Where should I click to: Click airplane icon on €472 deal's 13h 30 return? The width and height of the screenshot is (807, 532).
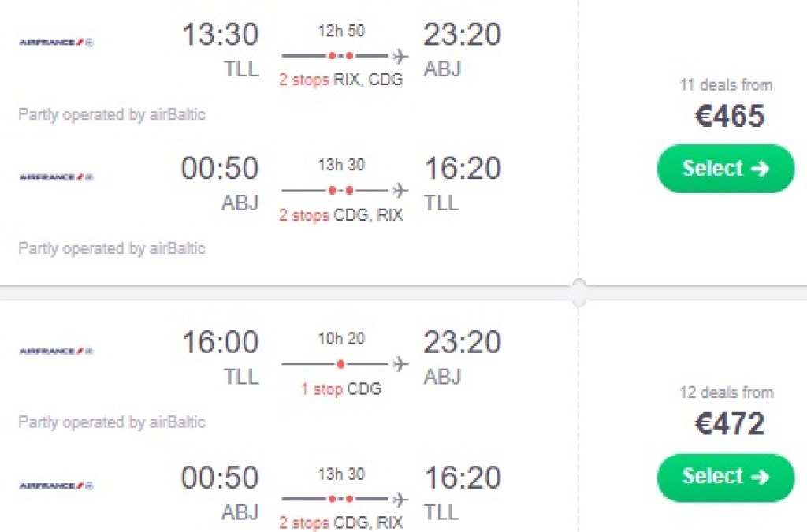(400, 499)
